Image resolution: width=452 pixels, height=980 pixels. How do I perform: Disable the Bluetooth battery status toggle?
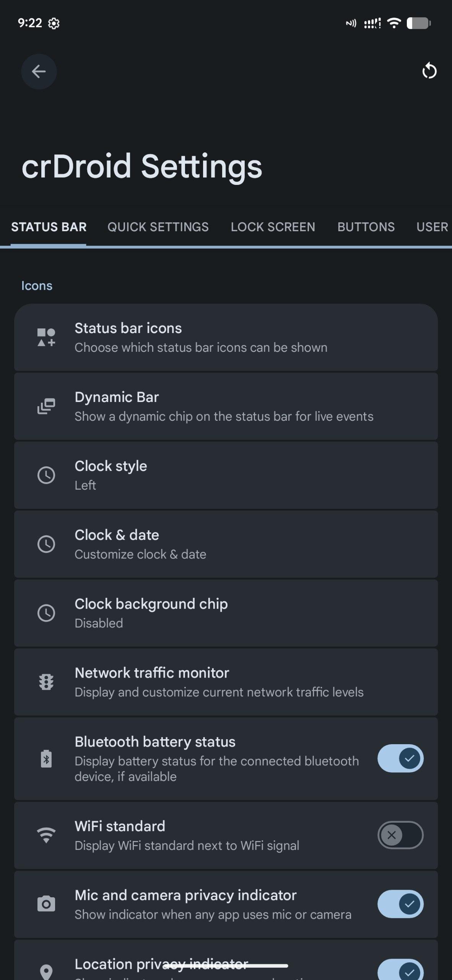400,758
